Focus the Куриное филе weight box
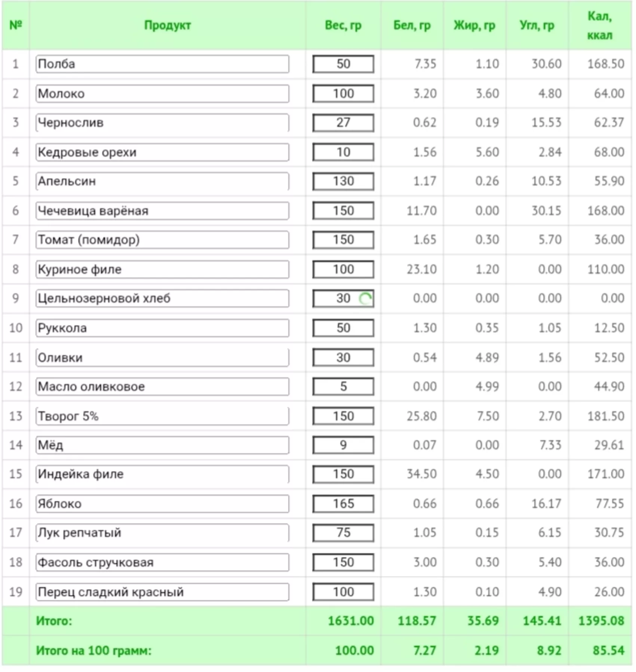The image size is (636, 672). click(343, 269)
